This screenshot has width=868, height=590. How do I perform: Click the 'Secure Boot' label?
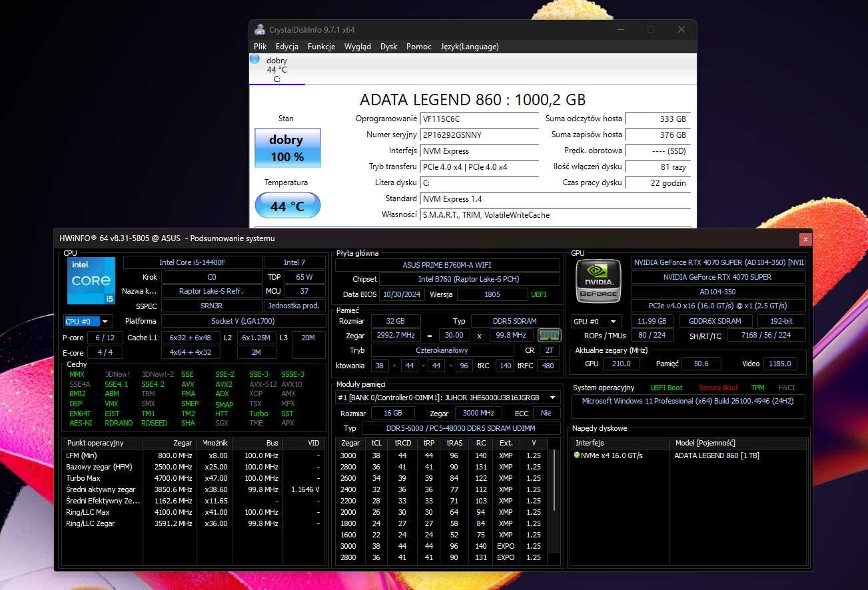coord(718,388)
